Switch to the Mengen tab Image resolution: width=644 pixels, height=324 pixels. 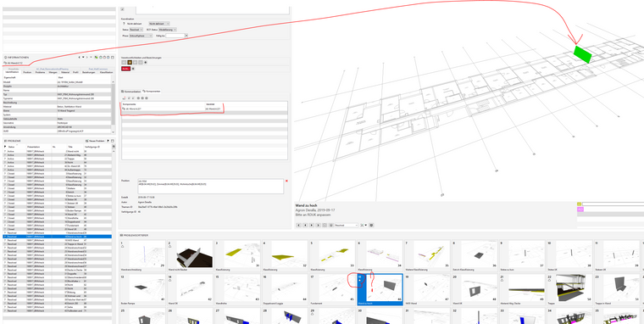coord(53,72)
